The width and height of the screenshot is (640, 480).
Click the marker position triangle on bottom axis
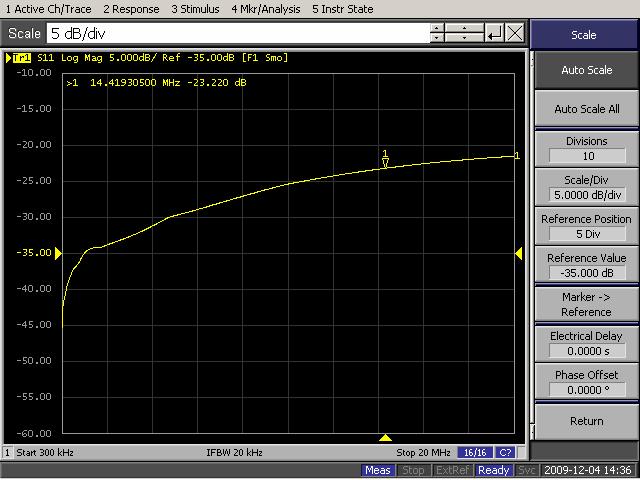pyautogui.click(x=385, y=438)
